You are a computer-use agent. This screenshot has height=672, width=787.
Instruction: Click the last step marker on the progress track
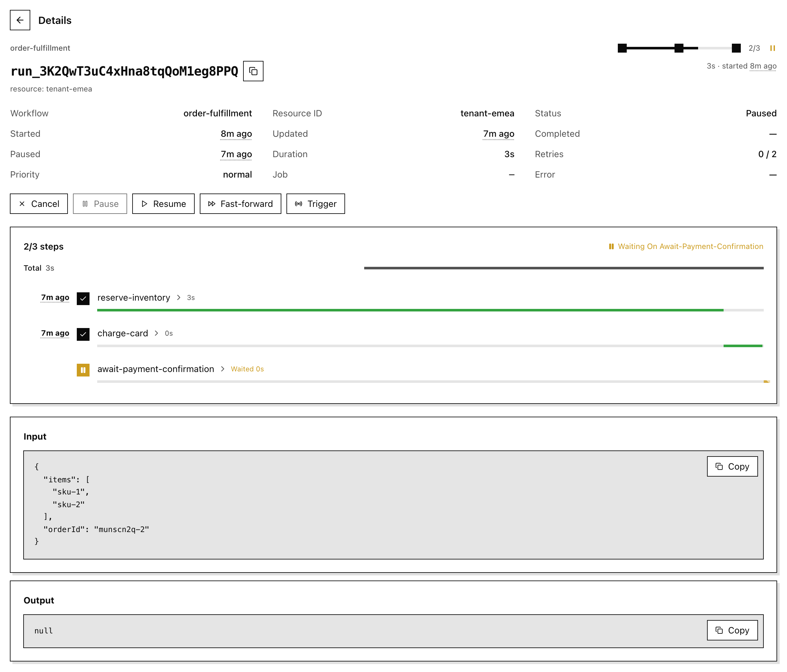[736, 48]
